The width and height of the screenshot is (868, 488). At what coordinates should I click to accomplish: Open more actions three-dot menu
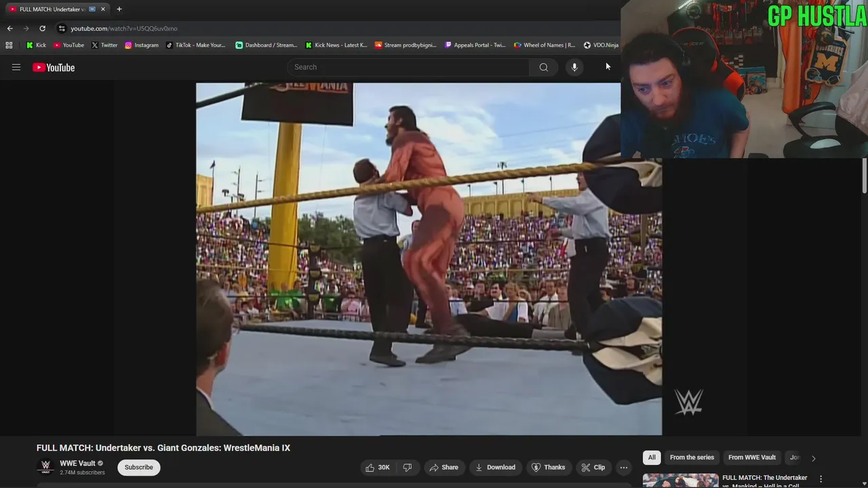tap(623, 467)
